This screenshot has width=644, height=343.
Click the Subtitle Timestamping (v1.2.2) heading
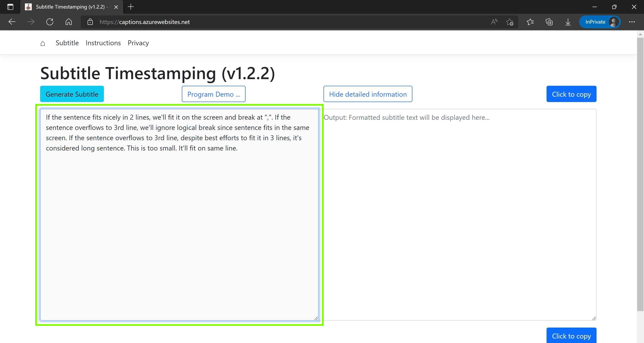pos(158,73)
